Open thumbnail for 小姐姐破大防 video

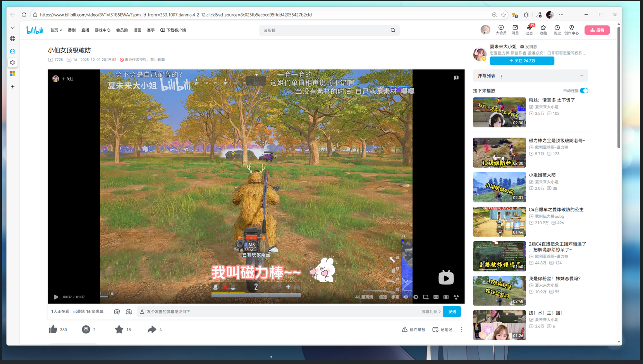(x=499, y=187)
